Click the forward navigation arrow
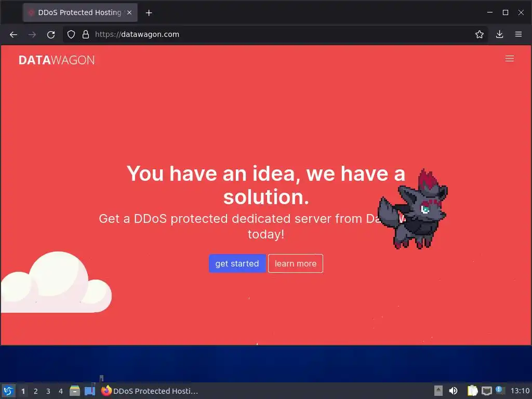Viewport: 532px width, 399px height. [32, 35]
